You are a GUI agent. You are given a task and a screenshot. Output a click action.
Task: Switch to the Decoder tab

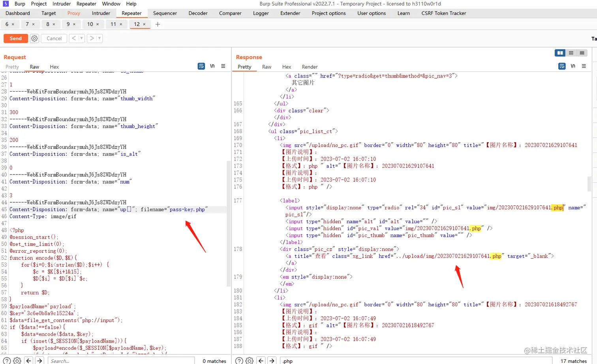tap(198, 13)
